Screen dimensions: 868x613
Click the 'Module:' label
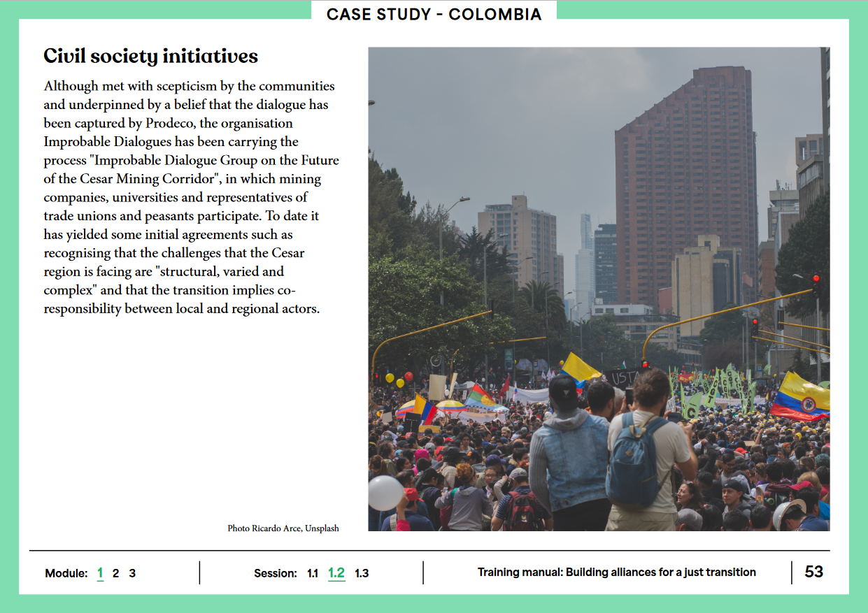click(66, 573)
